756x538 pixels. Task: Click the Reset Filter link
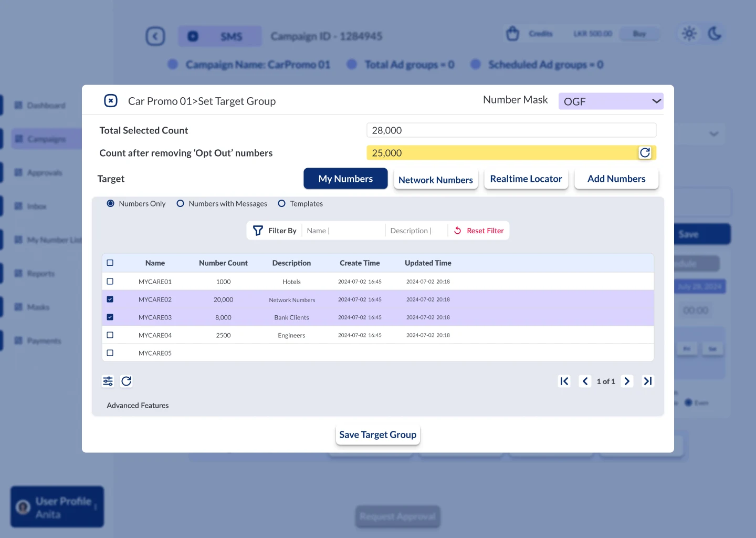point(479,231)
